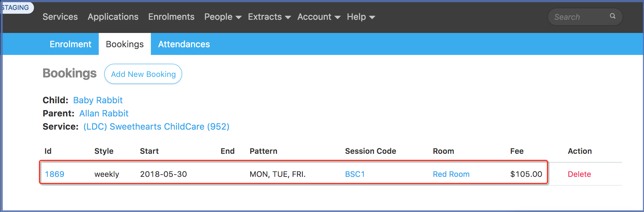Expand the Account dropdown menu
This screenshot has height=212, width=644.
[x=319, y=17]
